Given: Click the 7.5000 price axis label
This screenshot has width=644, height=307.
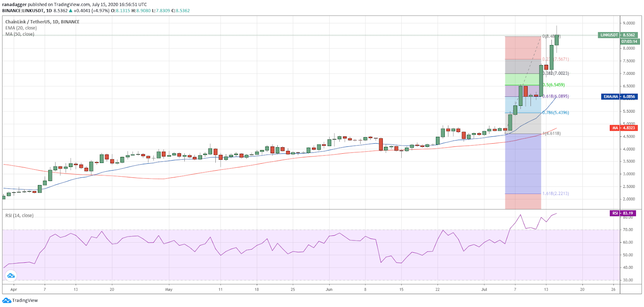Looking at the screenshot, I should (x=629, y=61).
